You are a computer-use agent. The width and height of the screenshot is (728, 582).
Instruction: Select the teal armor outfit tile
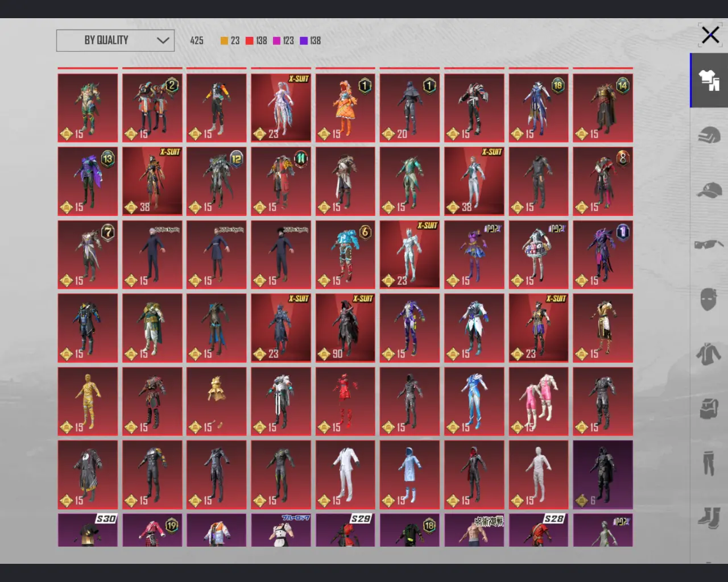coord(409,181)
